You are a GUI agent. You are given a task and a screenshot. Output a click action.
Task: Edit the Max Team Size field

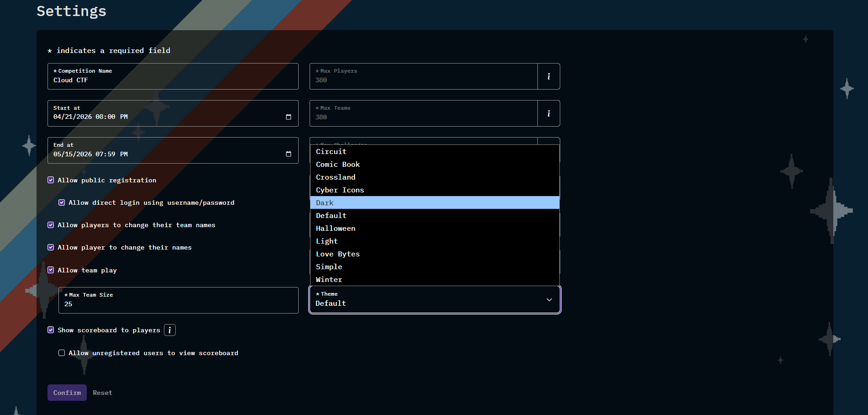[x=179, y=300]
